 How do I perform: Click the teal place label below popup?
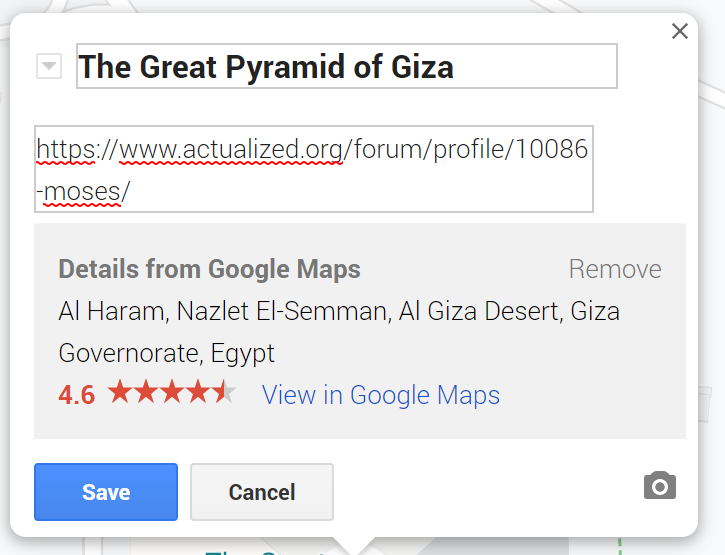point(266,552)
